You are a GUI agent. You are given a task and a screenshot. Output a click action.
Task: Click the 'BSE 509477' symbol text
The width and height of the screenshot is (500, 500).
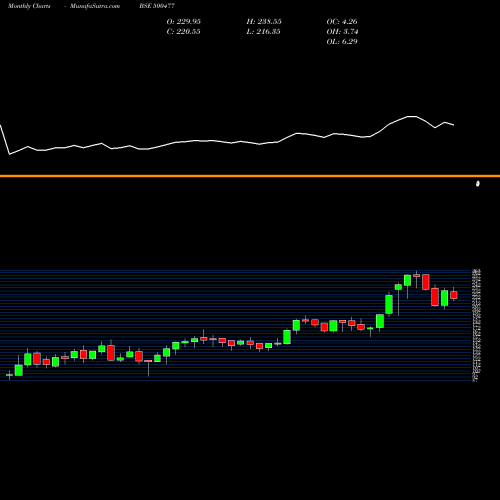tap(157, 6)
